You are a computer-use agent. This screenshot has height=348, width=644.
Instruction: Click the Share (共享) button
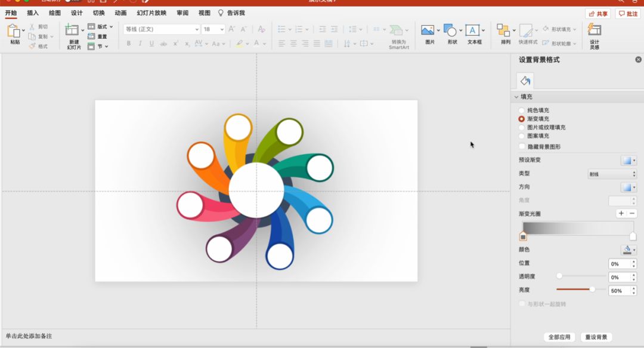(598, 14)
